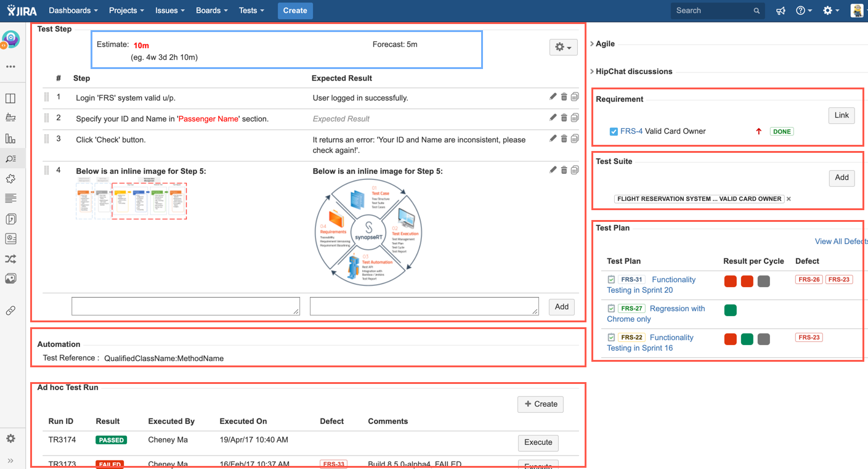Viewport: 868px width, 469px height.
Task: Click the add-ons puzzle icon in sidebar
Action: coord(10,179)
